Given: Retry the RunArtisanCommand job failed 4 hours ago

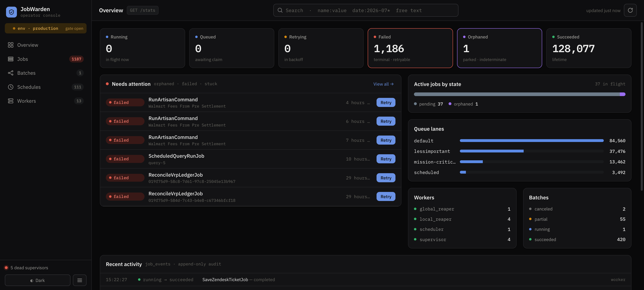Looking at the screenshot, I should [386, 103].
